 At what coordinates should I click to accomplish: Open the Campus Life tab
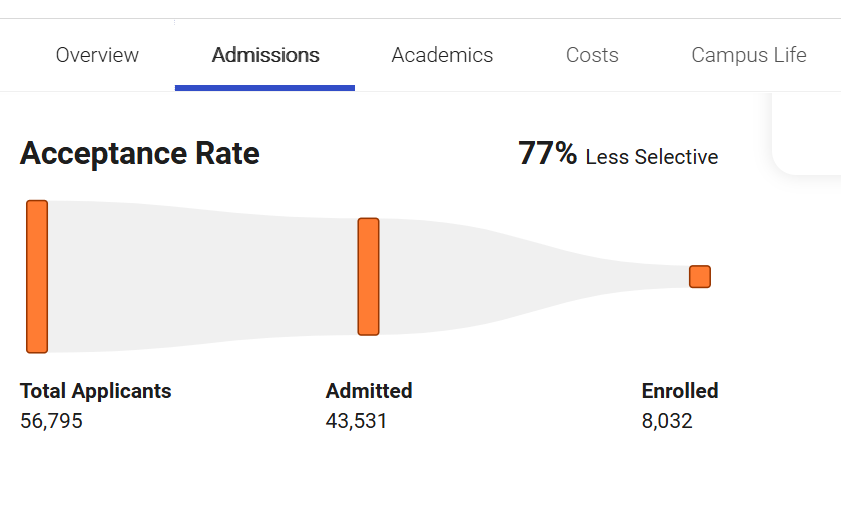(x=748, y=55)
